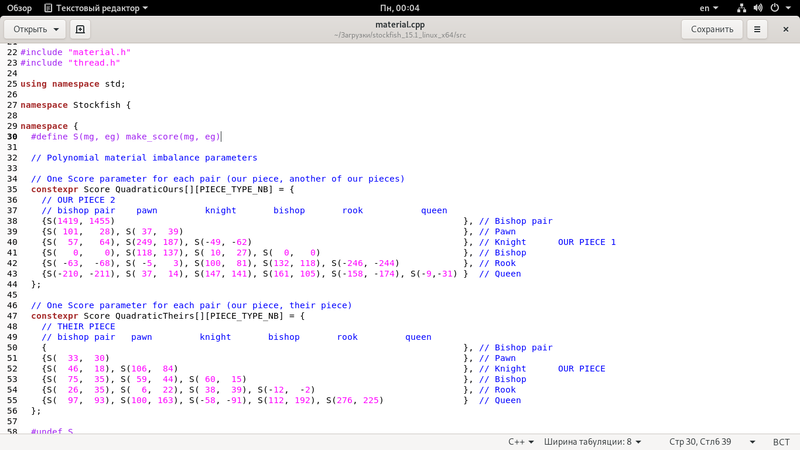Open the clock Пн, 00:04 calendar

(399, 8)
